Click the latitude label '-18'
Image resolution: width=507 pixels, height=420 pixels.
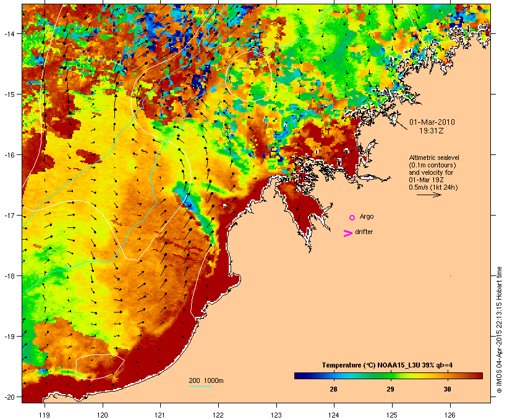pos(9,276)
